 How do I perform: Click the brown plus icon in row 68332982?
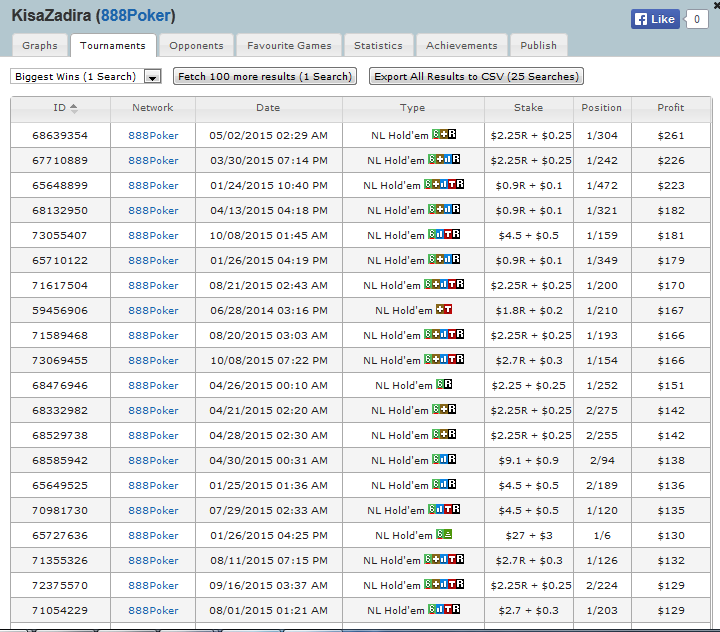coord(444,409)
